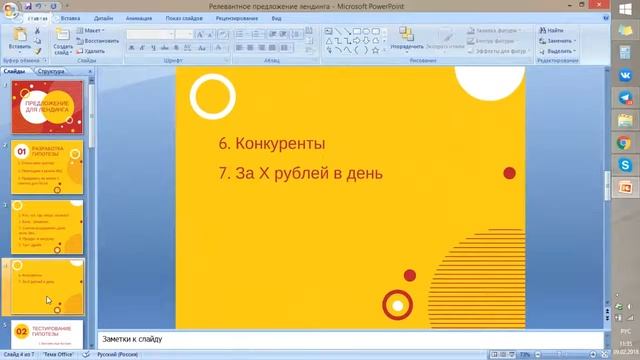
Task: Open the Анимация ribbon tab
Action: point(139,18)
